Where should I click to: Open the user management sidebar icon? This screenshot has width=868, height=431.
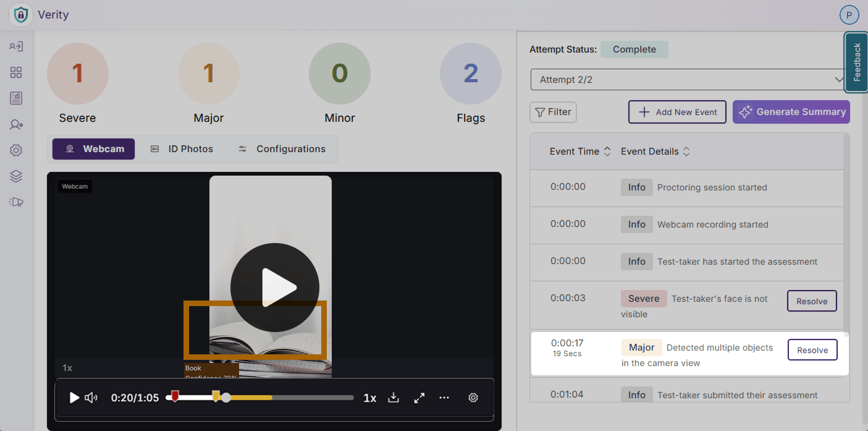tap(16, 124)
